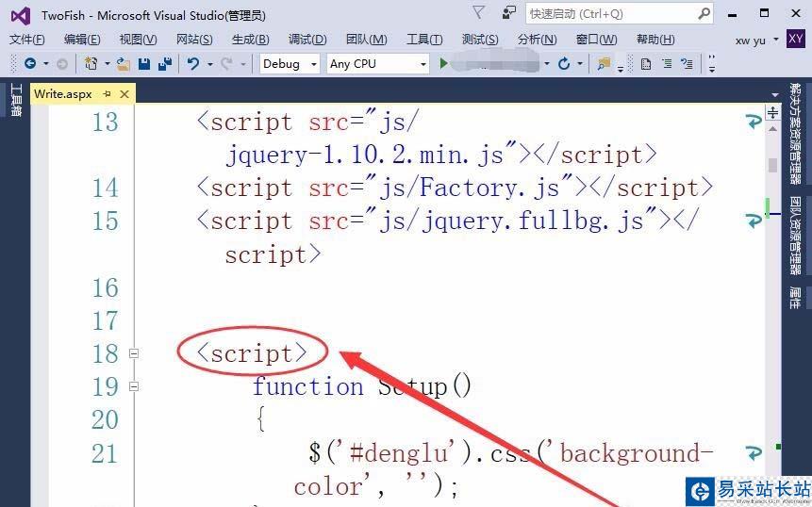The width and height of the screenshot is (812, 507).
Task: Start debugging with green play button
Action: click(x=443, y=64)
